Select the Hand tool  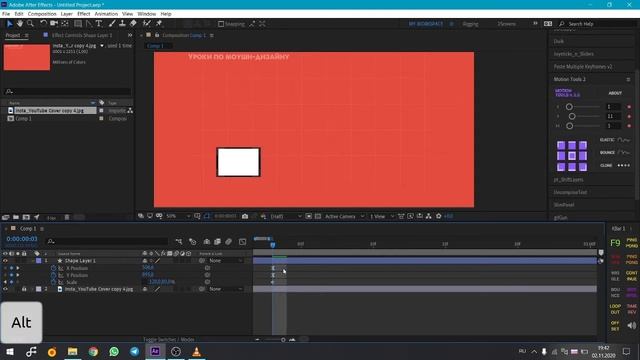click(20, 24)
